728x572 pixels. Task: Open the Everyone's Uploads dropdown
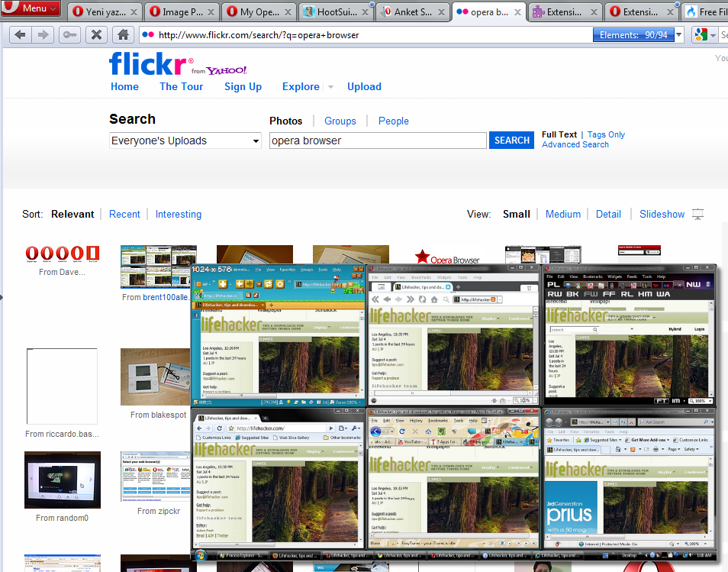tap(185, 141)
